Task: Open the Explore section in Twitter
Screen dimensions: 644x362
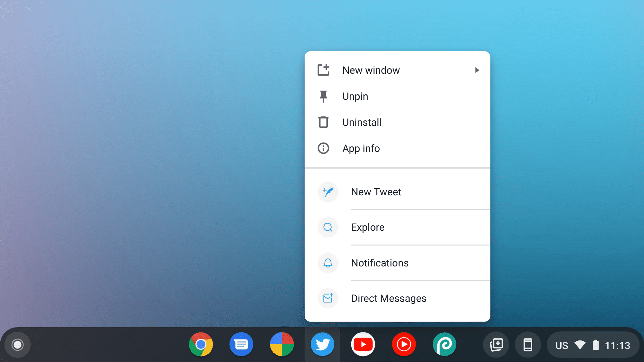Action: [367, 227]
